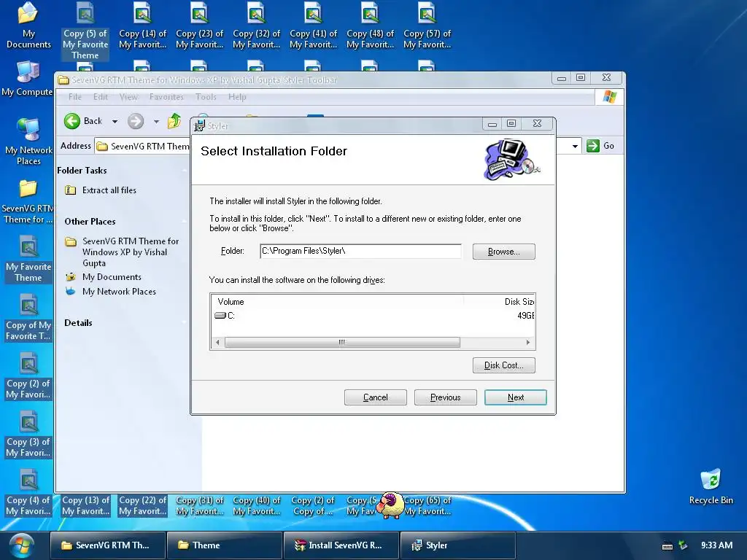747x560 pixels.
Task: Open the View menu in Explorer
Action: [128, 97]
